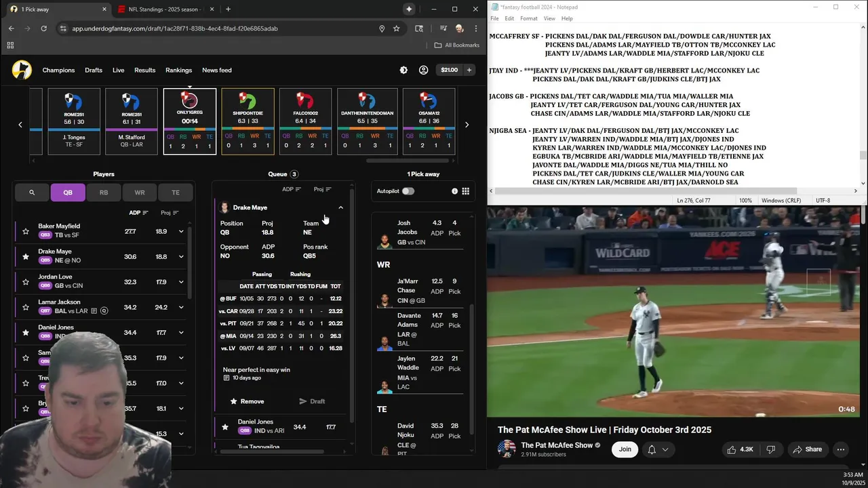Go back in browser history

point(11,28)
